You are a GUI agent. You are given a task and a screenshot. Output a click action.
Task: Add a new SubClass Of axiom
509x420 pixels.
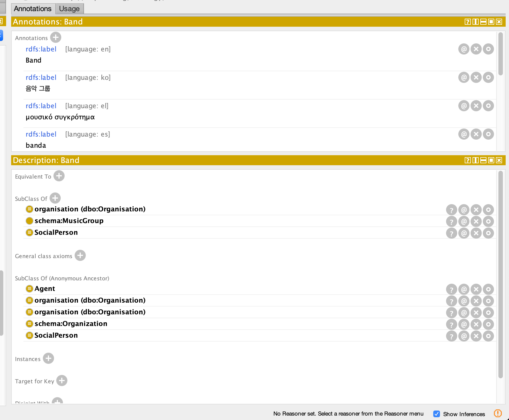55,198
